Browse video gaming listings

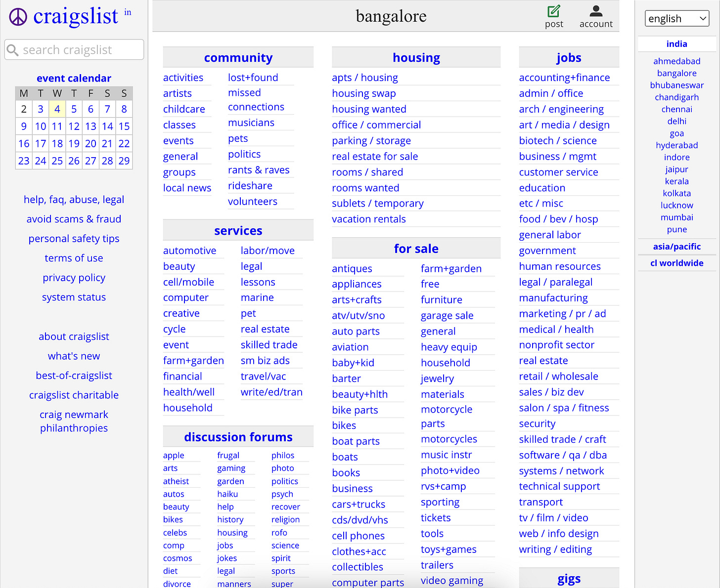[451, 581]
